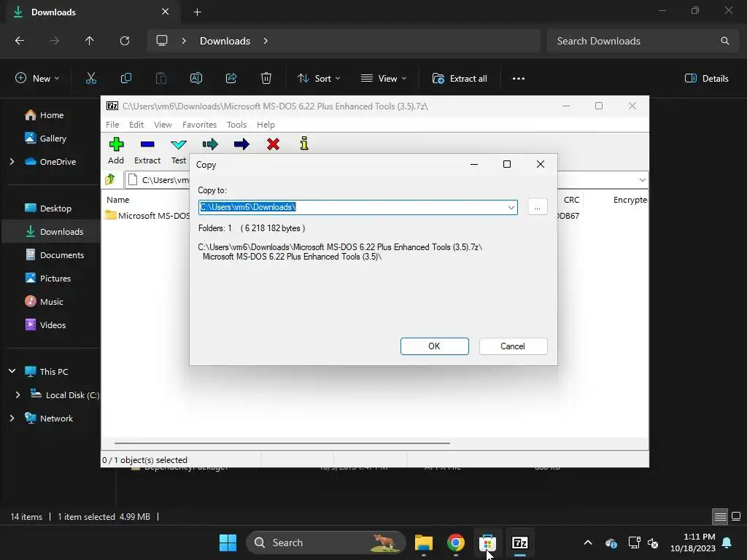Click the 7-Zip Copy arrow icon
This screenshot has height=560, width=747.
point(210,144)
